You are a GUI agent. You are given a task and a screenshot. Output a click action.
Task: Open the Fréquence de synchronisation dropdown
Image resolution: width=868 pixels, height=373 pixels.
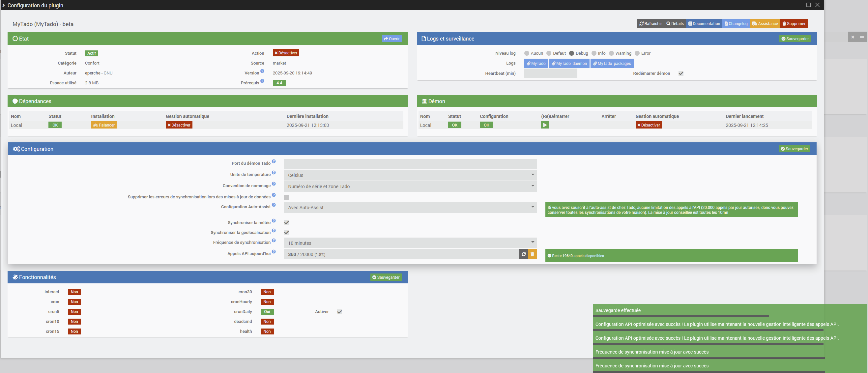click(410, 243)
